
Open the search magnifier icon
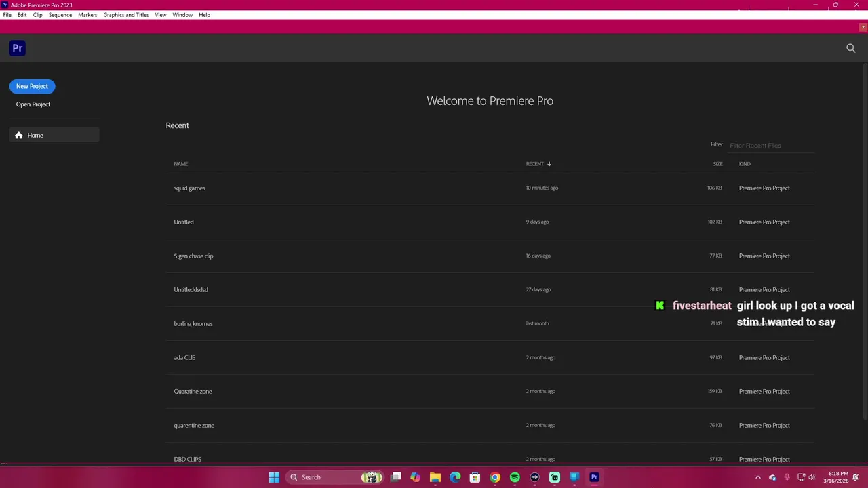tap(851, 48)
